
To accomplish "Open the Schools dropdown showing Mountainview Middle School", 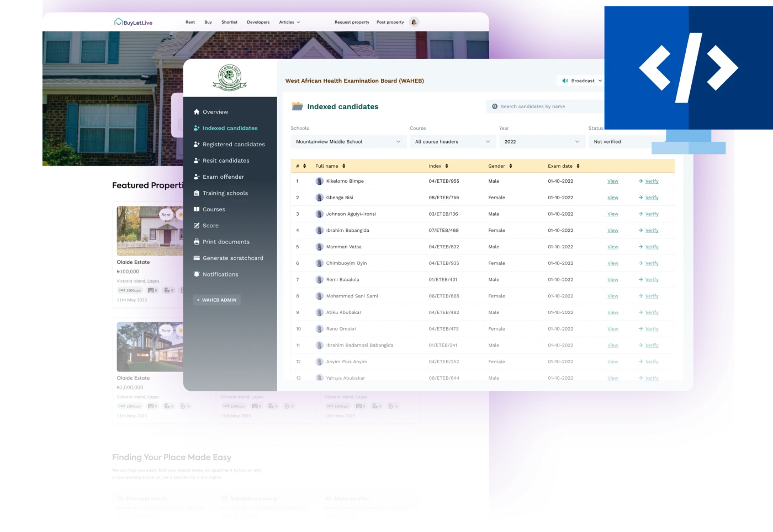I will coord(348,142).
